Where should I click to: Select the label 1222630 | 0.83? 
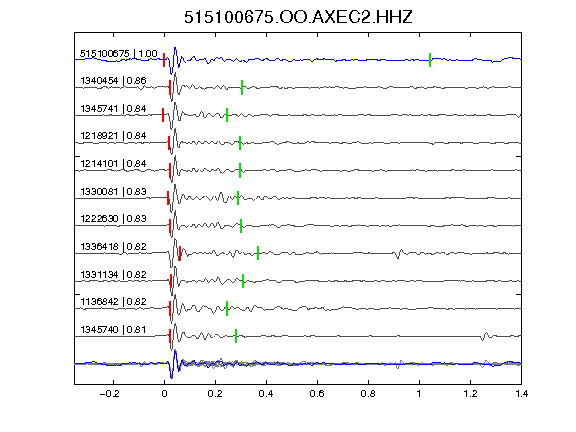click(x=114, y=219)
